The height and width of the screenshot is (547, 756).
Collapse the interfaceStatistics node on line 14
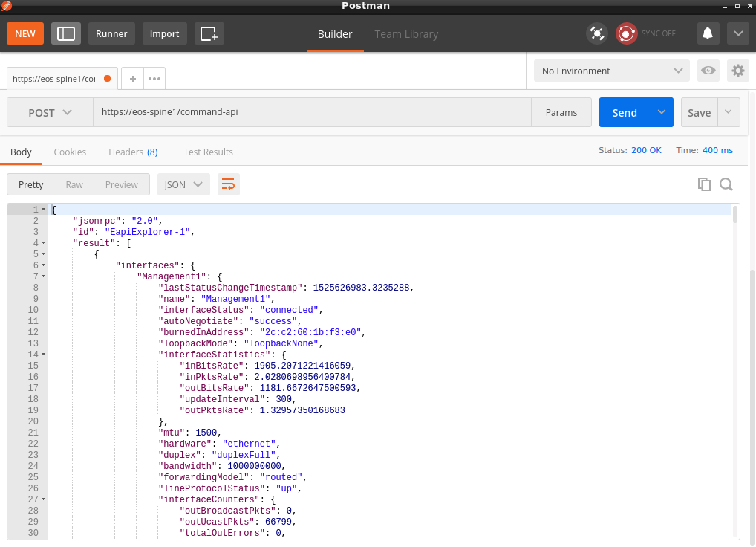point(43,355)
